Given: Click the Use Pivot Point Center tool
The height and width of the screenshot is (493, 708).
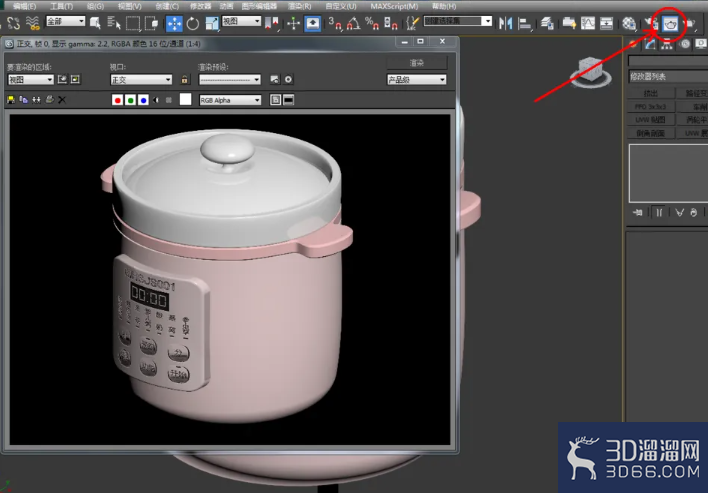Looking at the screenshot, I should click(272, 23).
